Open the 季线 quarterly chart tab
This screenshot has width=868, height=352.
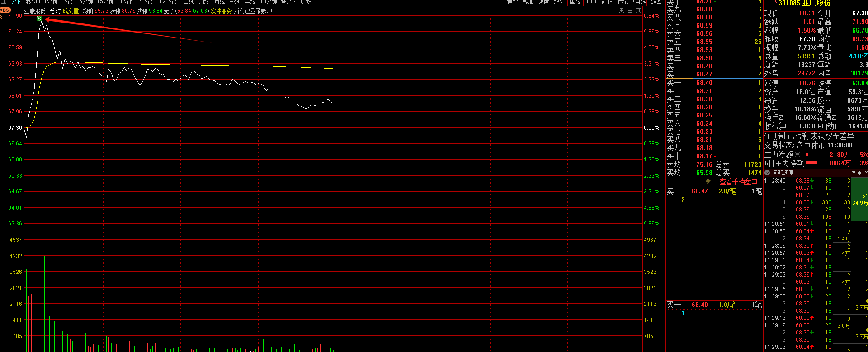coord(235,2)
